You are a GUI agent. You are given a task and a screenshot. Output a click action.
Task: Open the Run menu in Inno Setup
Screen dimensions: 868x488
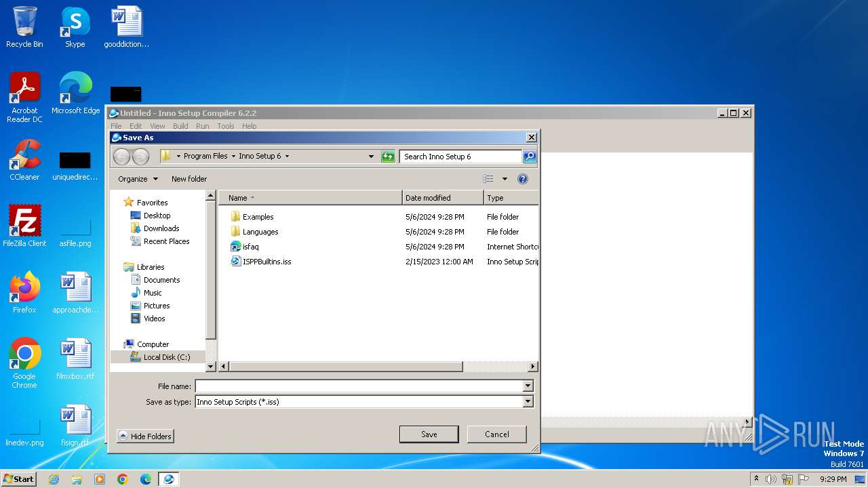point(203,126)
